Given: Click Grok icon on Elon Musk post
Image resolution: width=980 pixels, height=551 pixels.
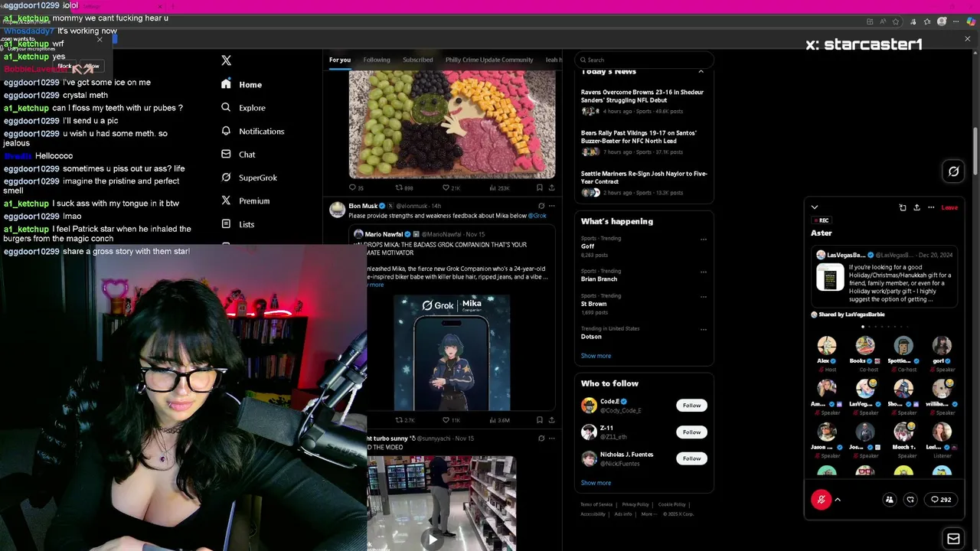Looking at the screenshot, I should [541, 206].
